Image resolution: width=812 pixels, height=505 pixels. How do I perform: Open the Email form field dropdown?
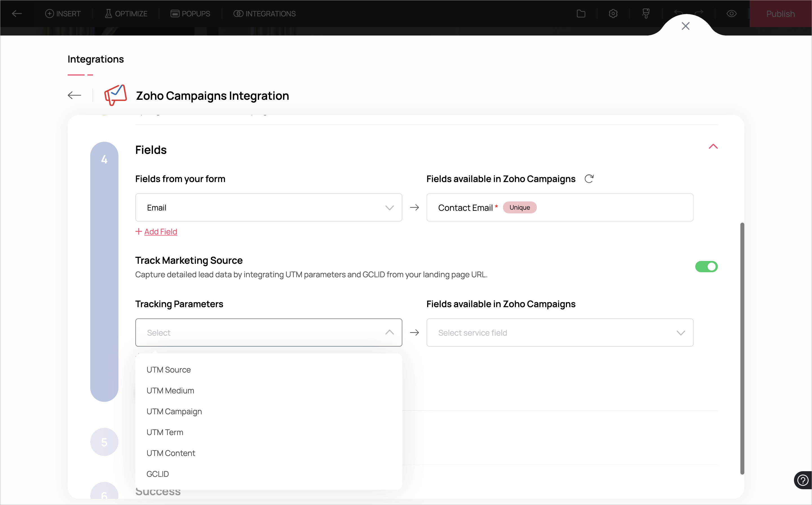(268, 207)
